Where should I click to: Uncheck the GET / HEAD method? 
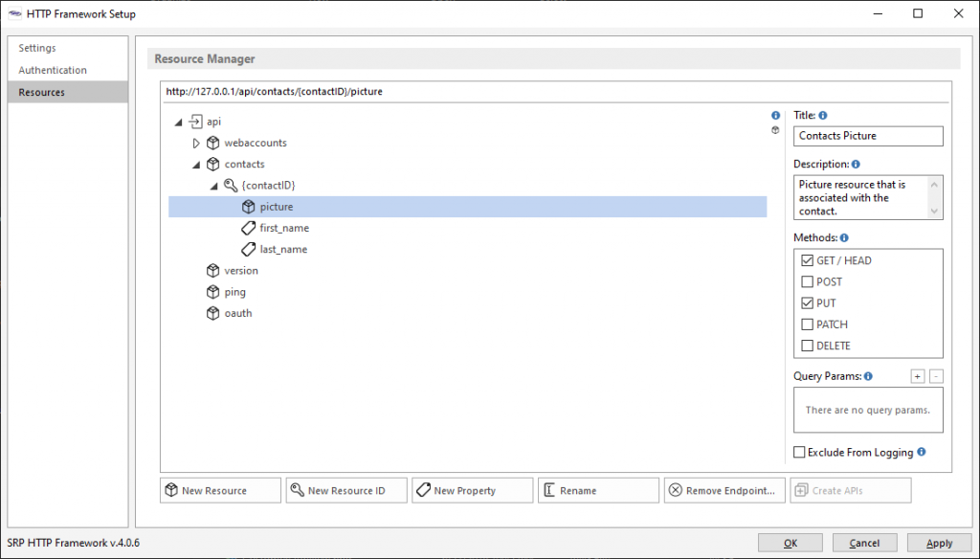click(x=805, y=259)
